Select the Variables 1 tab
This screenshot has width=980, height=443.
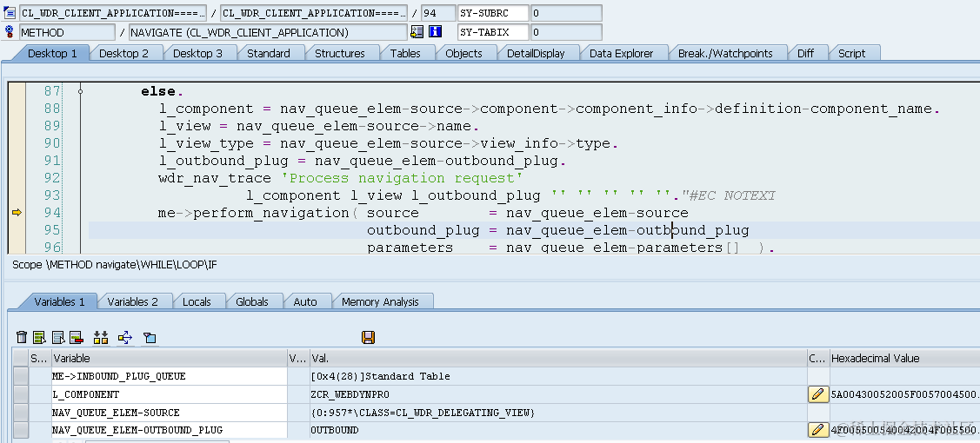click(x=59, y=302)
